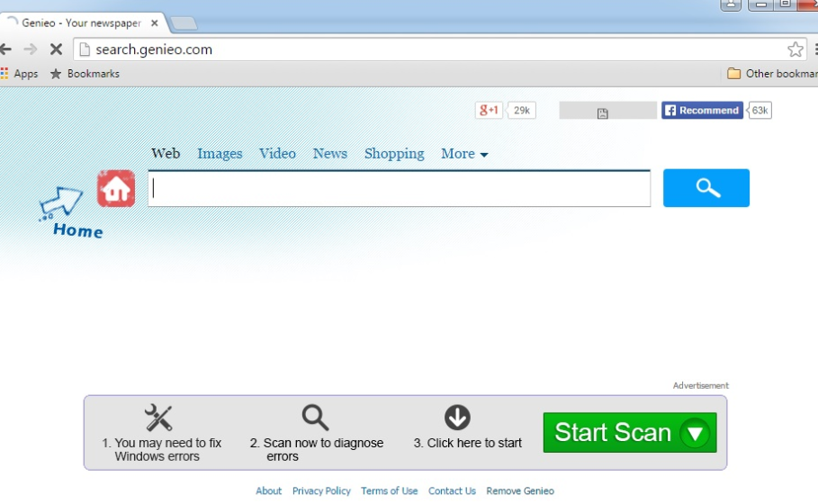Stop page loading with X button
This screenshot has height=504, width=818.
[x=56, y=49]
